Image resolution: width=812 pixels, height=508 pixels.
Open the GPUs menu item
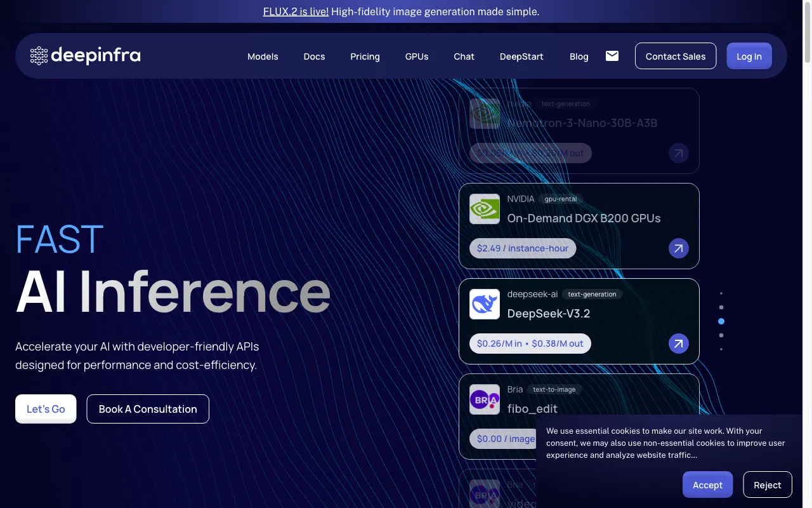point(417,57)
